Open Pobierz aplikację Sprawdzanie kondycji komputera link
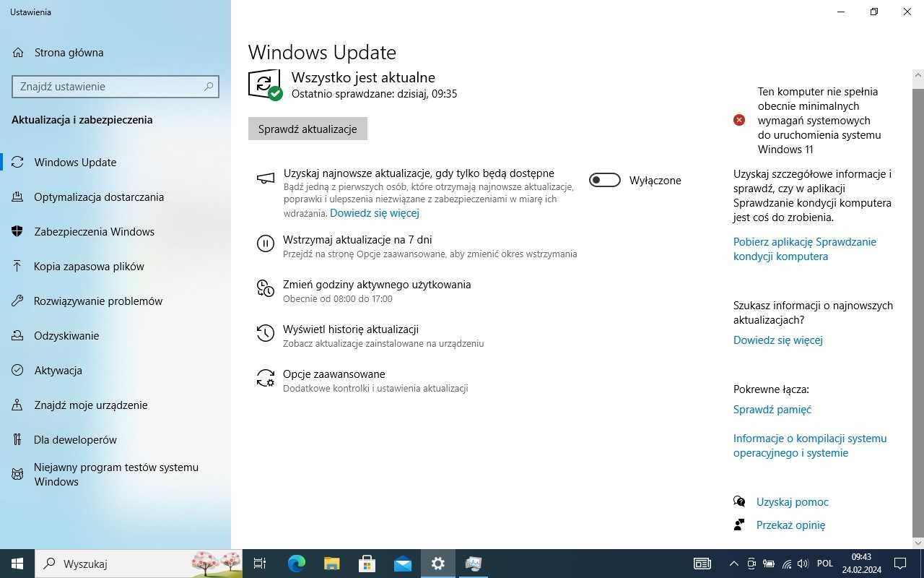The image size is (924, 578). pos(805,249)
